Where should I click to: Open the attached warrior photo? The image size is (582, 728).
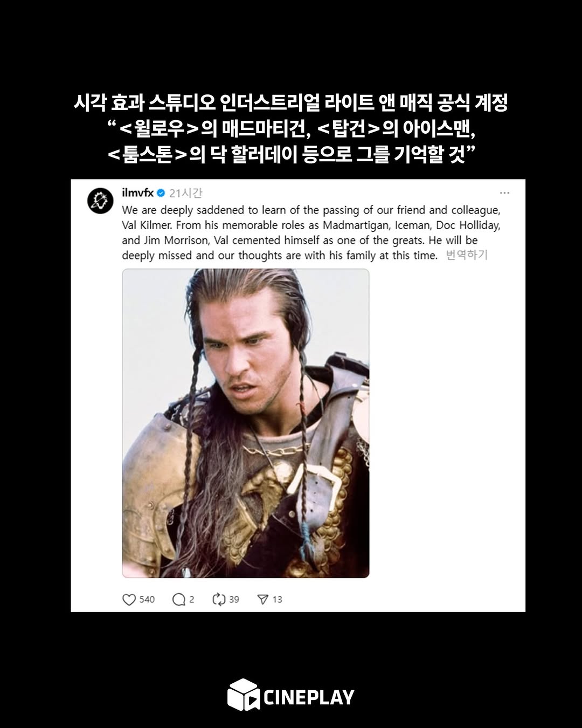(246, 423)
